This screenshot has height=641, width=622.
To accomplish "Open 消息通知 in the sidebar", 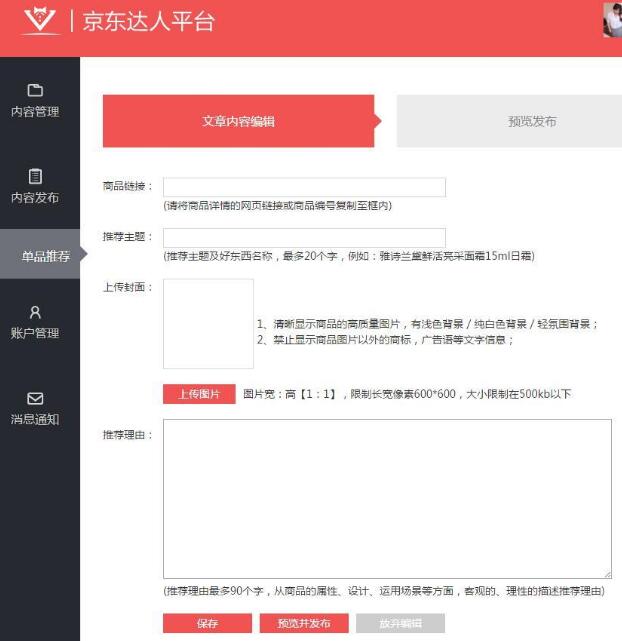I will tap(35, 409).
